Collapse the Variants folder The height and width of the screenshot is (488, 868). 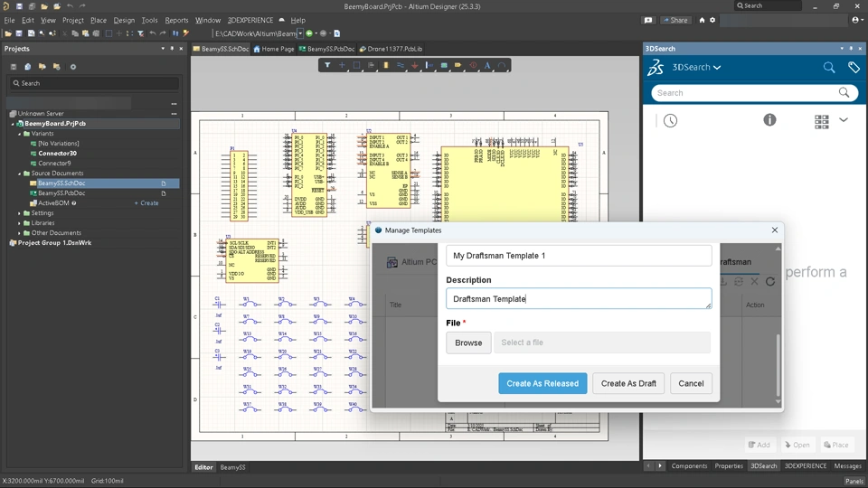19,134
